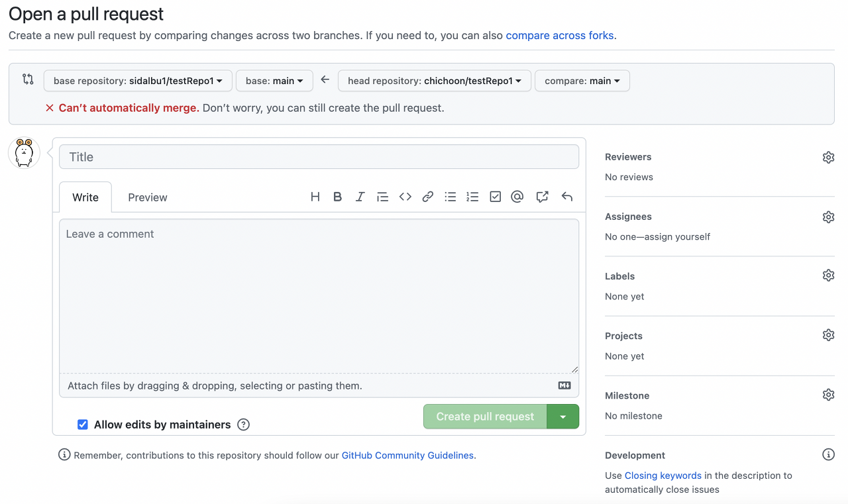The height and width of the screenshot is (504, 848).
Task: Open the Labels gear settings
Action: click(828, 276)
